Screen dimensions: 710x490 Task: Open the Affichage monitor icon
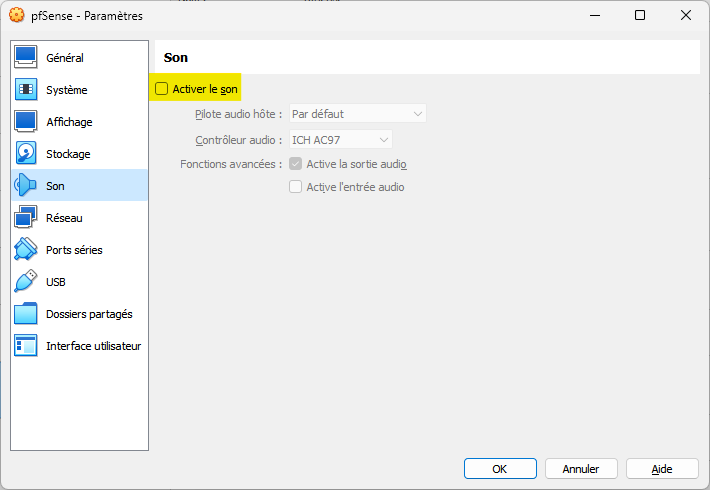coord(26,121)
